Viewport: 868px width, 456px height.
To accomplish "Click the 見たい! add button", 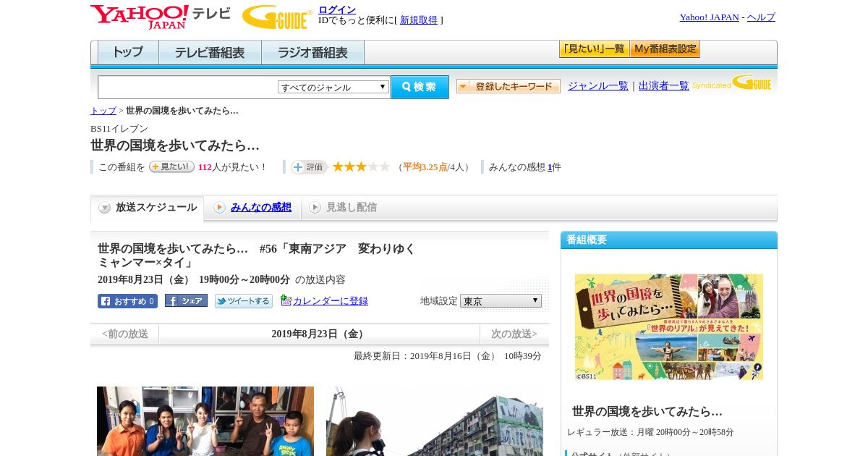I will click(x=171, y=166).
